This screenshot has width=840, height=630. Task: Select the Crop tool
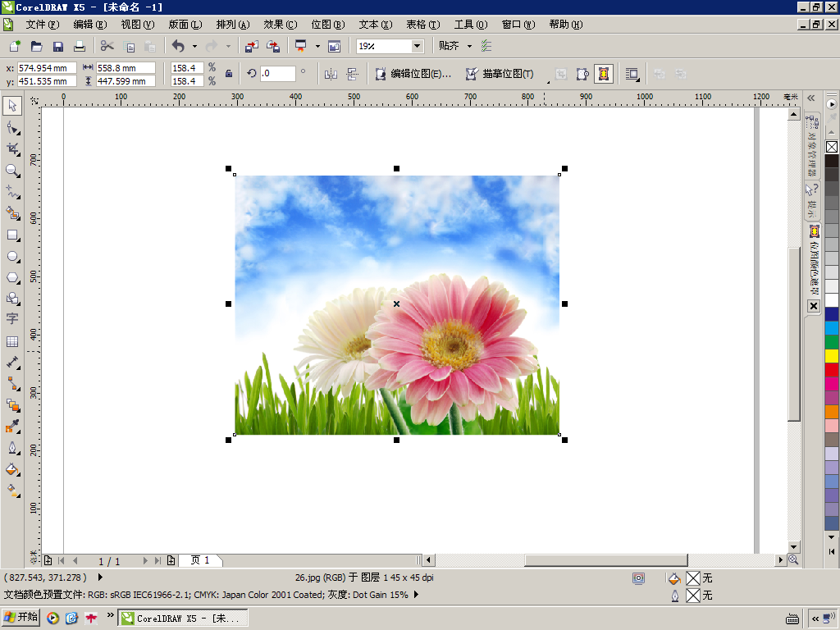[x=12, y=149]
